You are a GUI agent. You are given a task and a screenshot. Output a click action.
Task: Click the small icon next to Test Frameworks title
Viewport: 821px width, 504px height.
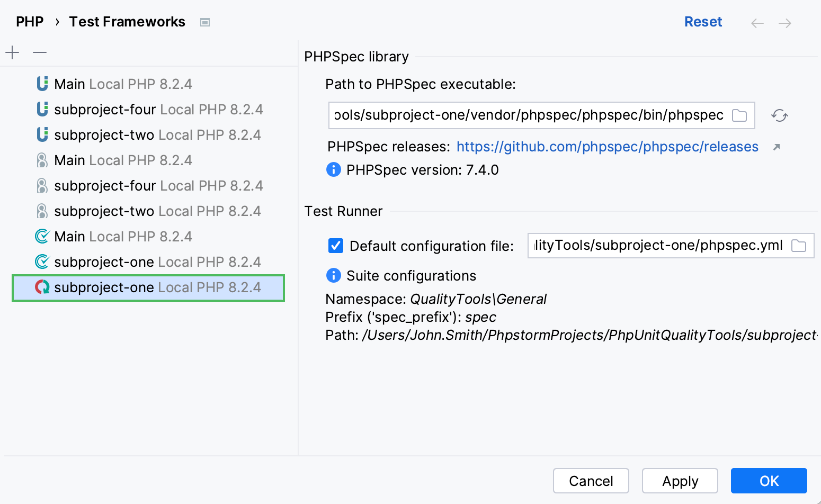204,22
